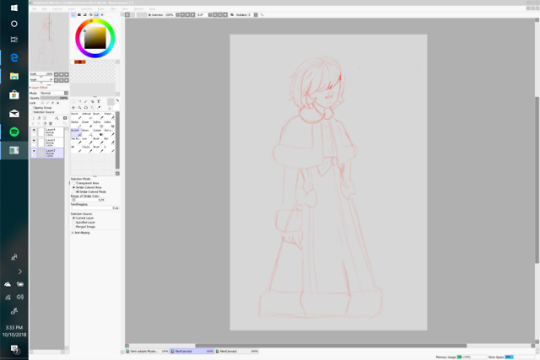Image resolution: width=540 pixels, height=360 pixels.
Task: Choose the Bucket fill tool
Action: click(x=76, y=132)
